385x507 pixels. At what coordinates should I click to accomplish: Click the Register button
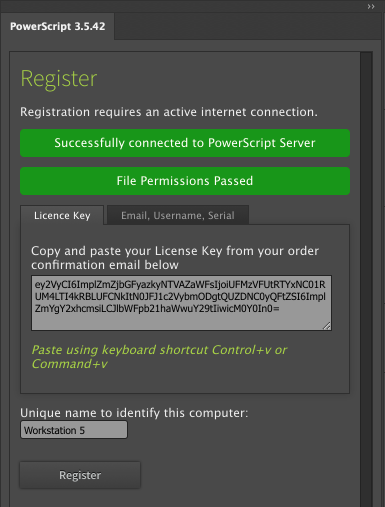tap(80, 475)
